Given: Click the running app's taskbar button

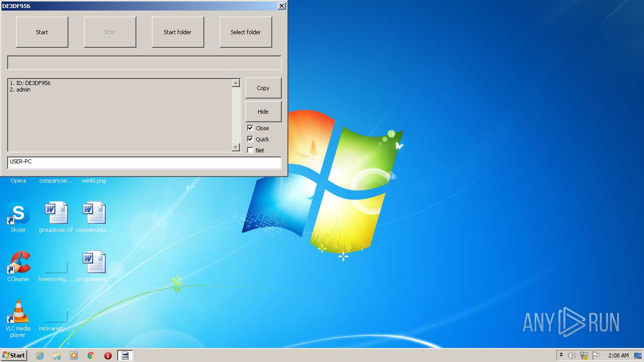Looking at the screenshot, I should tap(125, 355).
